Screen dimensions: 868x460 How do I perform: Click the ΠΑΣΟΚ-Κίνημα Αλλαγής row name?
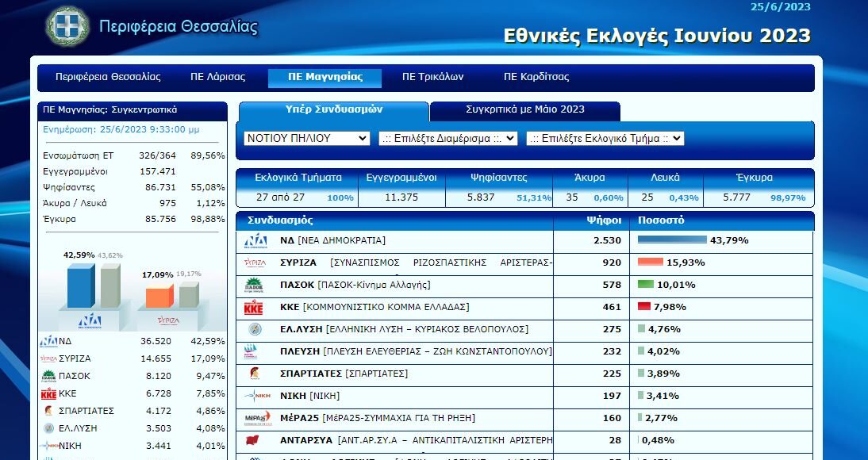pos(355,285)
